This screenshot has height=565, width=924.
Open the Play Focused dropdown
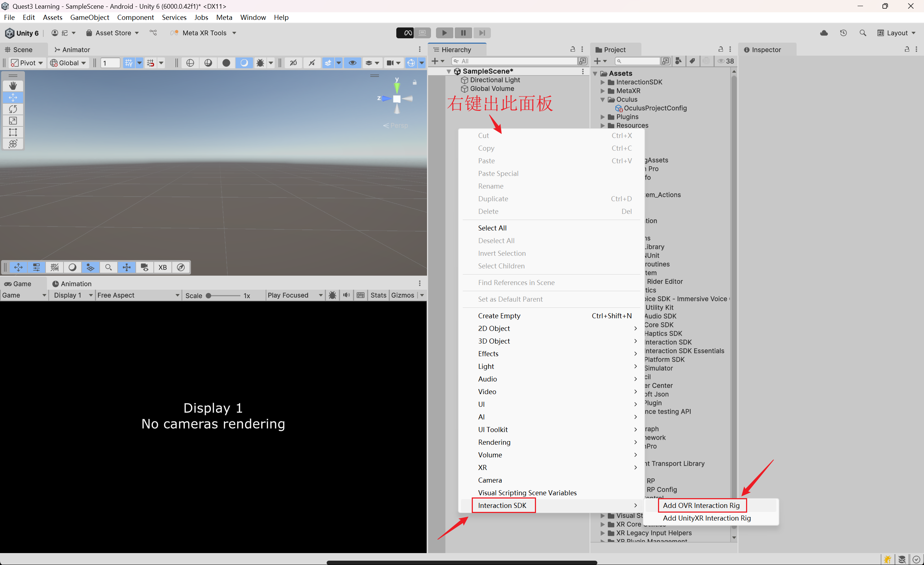[295, 296]
